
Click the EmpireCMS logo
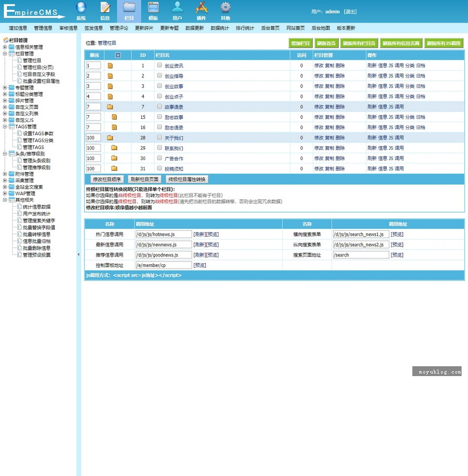coord(34,11)
